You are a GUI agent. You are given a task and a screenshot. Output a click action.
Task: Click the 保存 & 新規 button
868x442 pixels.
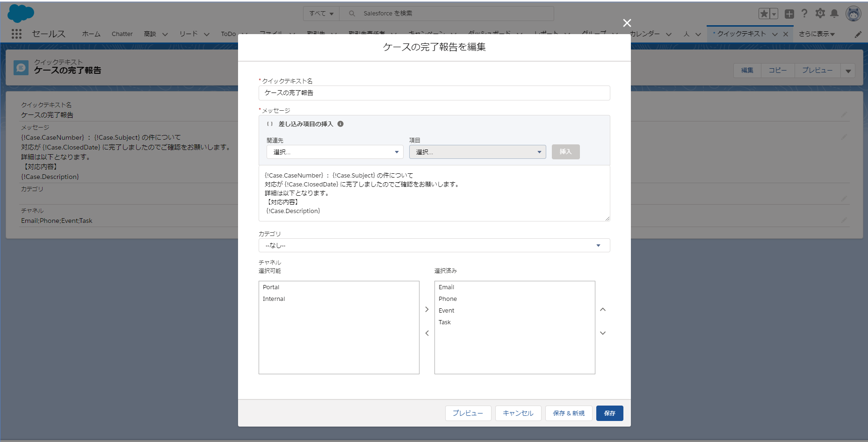pyautogui.click(x=569, y=413)
